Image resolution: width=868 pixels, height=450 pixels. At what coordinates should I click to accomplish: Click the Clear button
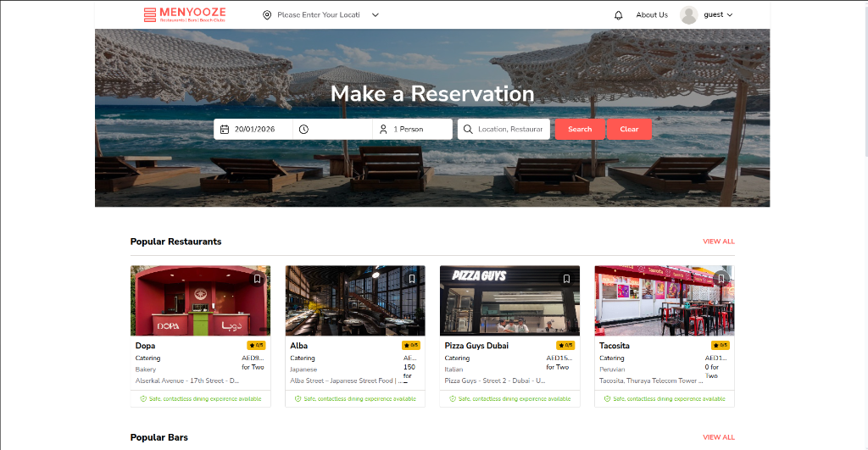(629, 129)
